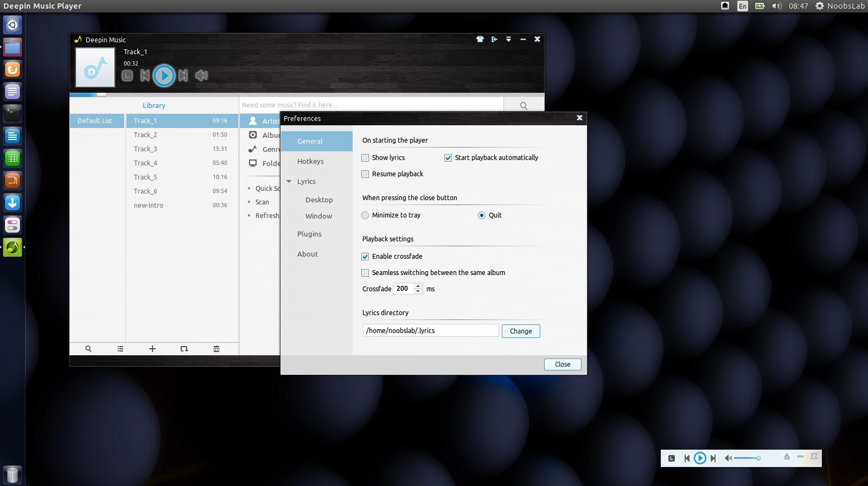Open the Genre category icon
Screen dimensions: 868x486
point(253,149)
